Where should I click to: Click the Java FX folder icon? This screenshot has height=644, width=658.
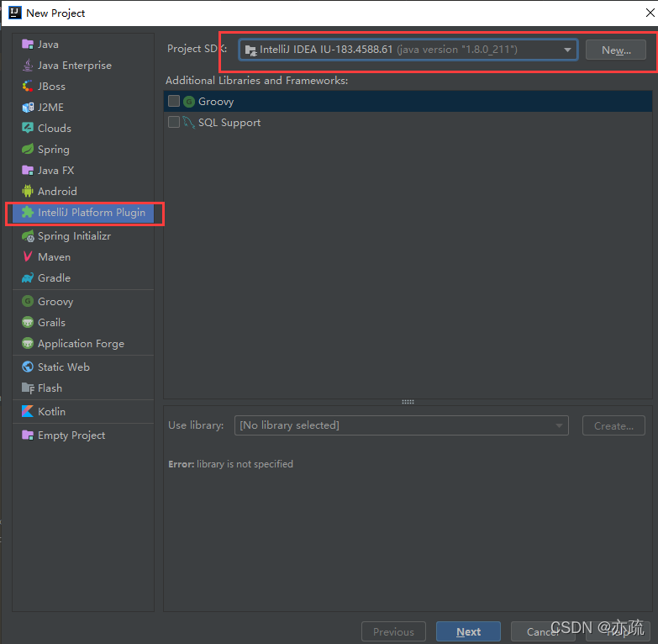pyautogui.click(x=28, y=170)
